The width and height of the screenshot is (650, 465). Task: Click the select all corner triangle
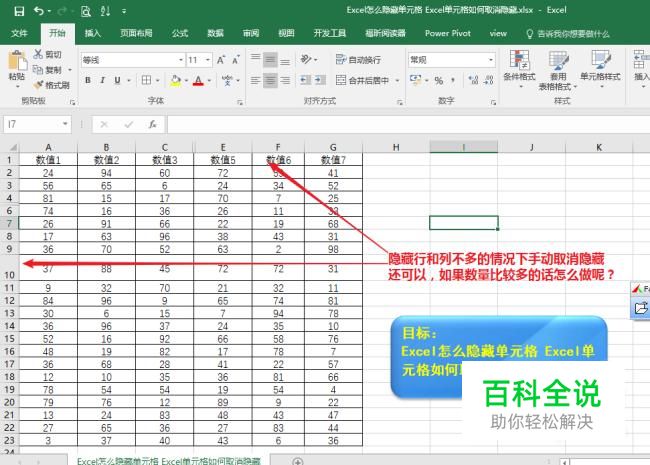click(13, 147)
